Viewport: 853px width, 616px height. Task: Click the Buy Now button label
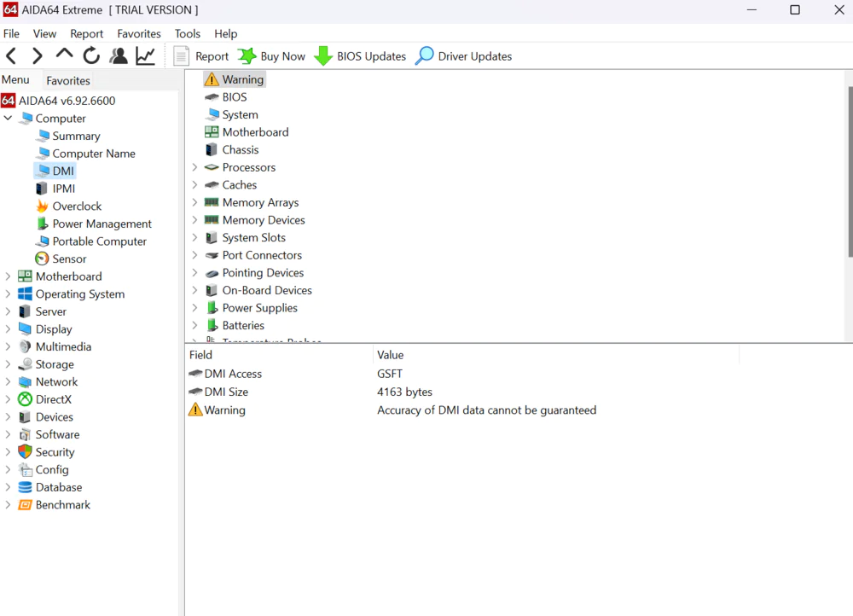point(283,56)
